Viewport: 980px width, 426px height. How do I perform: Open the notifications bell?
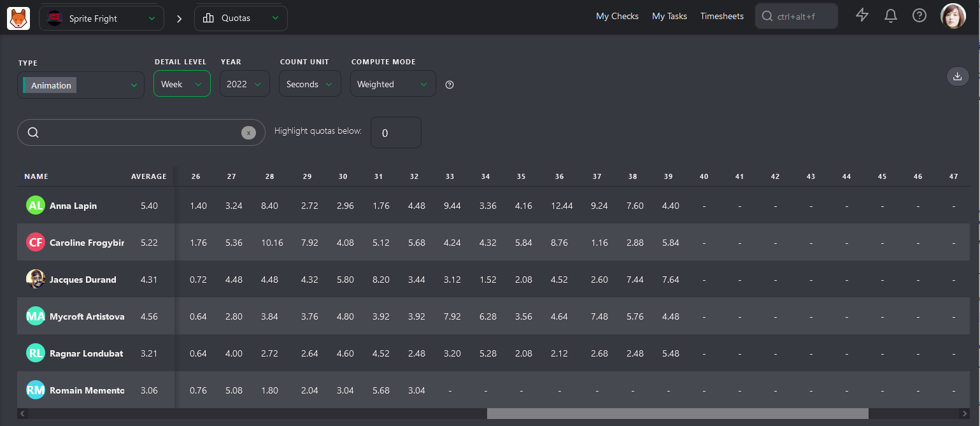[x=891, y=16]
